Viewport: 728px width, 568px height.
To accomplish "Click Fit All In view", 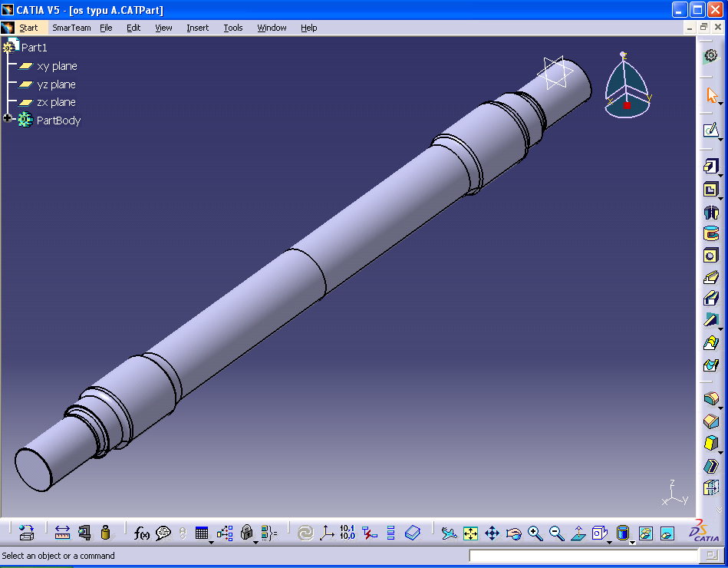I will (470, 533).
